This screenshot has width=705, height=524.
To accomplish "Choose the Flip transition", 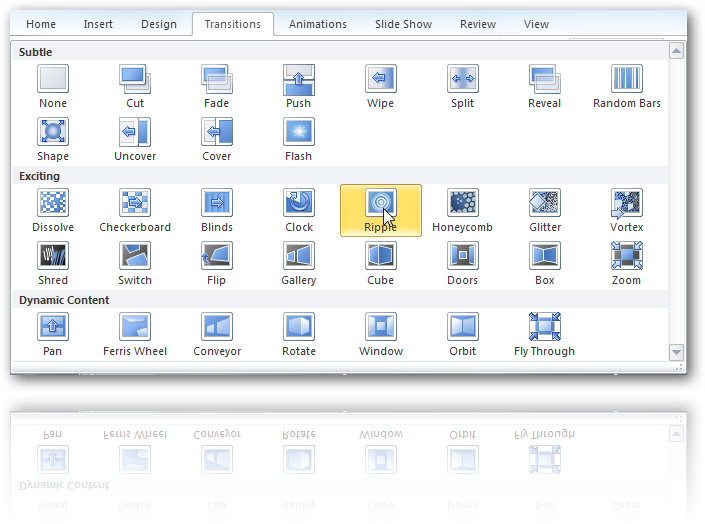I will click(x=217, y=264).
